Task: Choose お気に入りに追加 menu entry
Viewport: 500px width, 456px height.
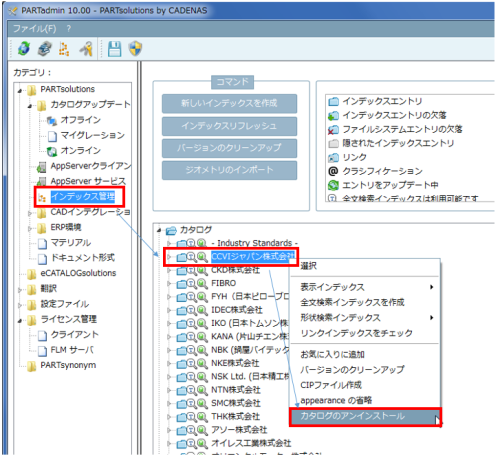Action: [x=365, y=354]
